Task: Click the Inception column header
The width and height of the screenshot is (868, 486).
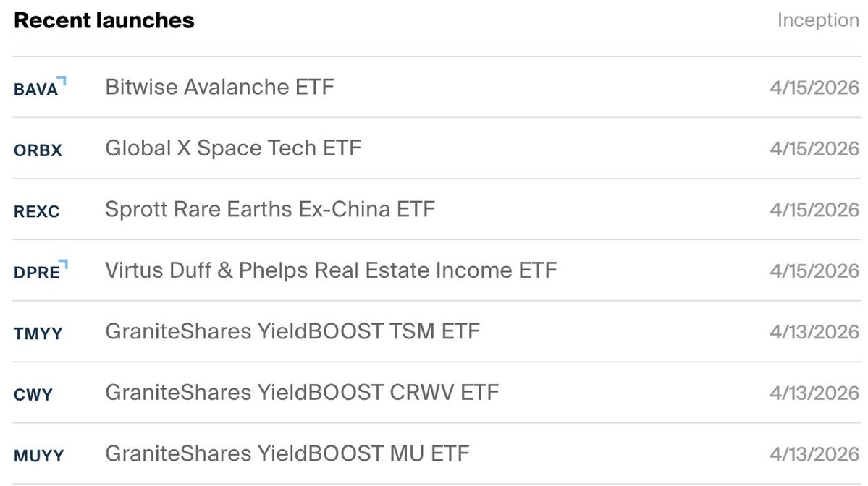Action: click(817, 20)
